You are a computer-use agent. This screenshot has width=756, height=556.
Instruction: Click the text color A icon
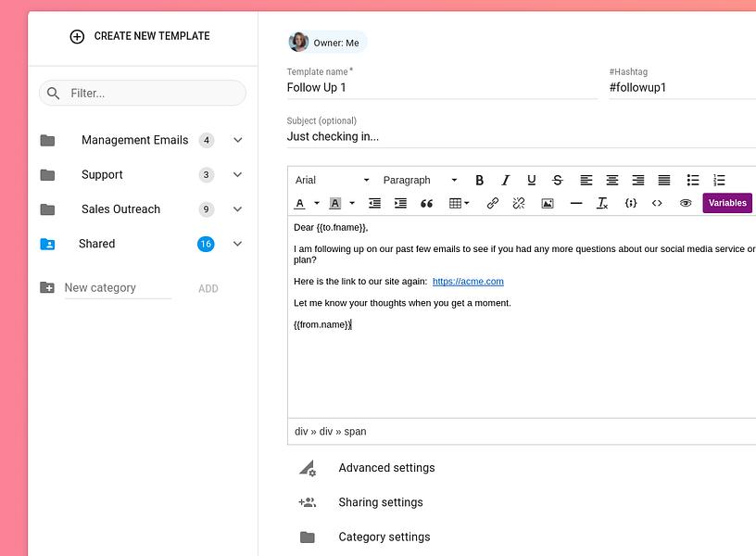coord(299,204)
